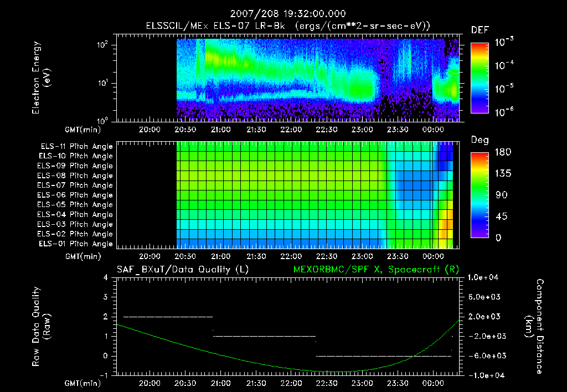567x392 pixels.
Task: Click the 'ELS-07 Pitch Angle' row label
Action: point(75,185)
